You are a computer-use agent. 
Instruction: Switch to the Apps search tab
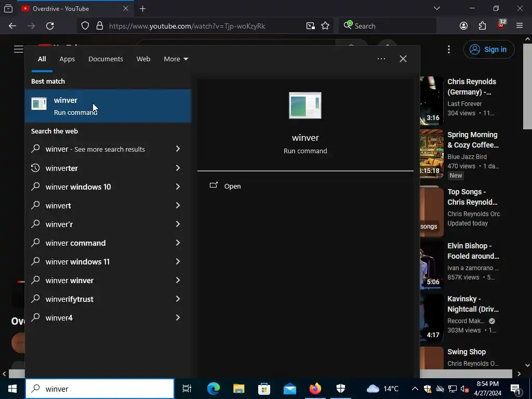[67, 59]
